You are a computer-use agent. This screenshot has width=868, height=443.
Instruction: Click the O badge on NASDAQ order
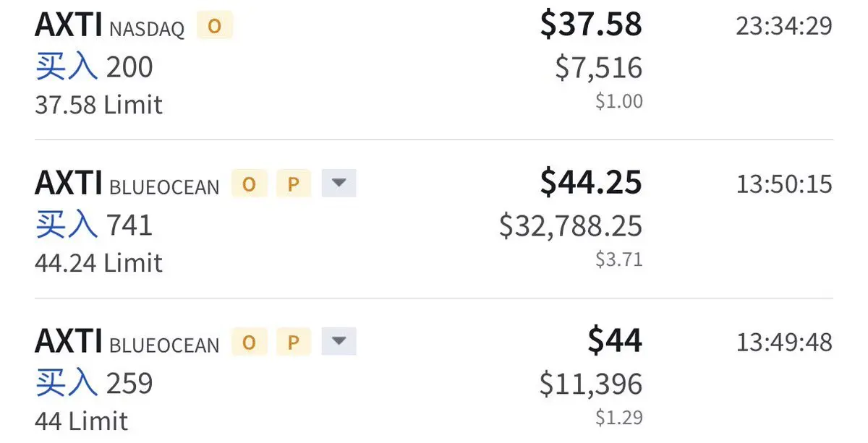215,27
